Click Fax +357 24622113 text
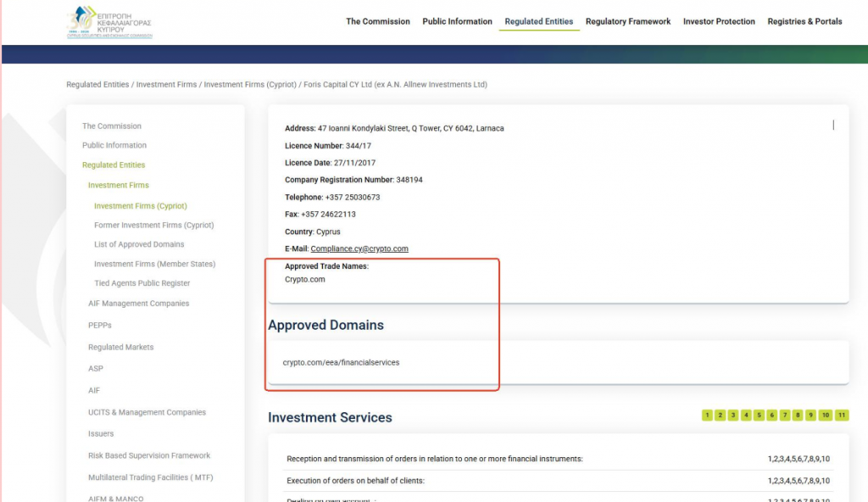This screenshot has width=868, height=502. [x=320, y=215]
